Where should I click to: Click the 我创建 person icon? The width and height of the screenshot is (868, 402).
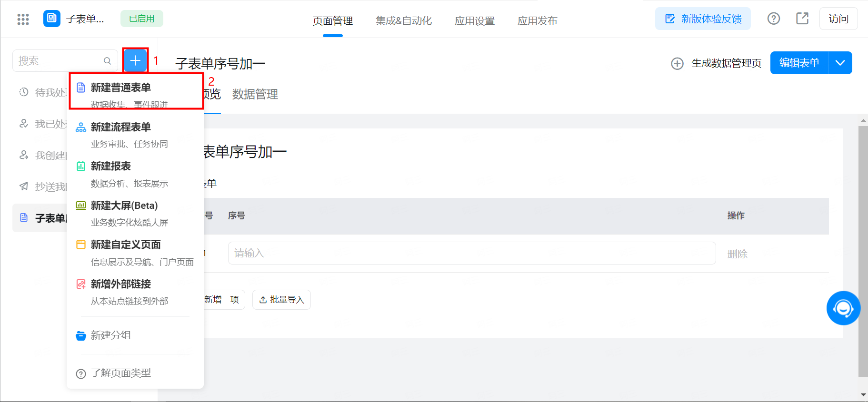pos(24,155)
